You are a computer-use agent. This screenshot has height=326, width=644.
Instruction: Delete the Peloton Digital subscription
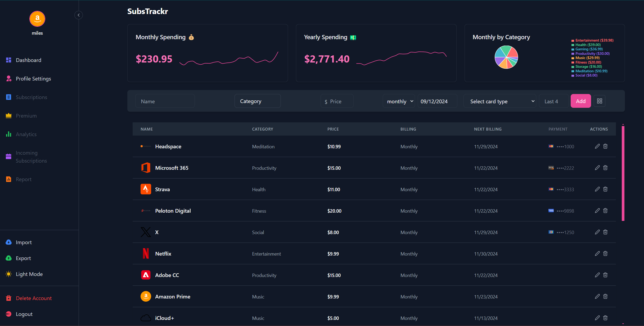(x=605, y=211)
